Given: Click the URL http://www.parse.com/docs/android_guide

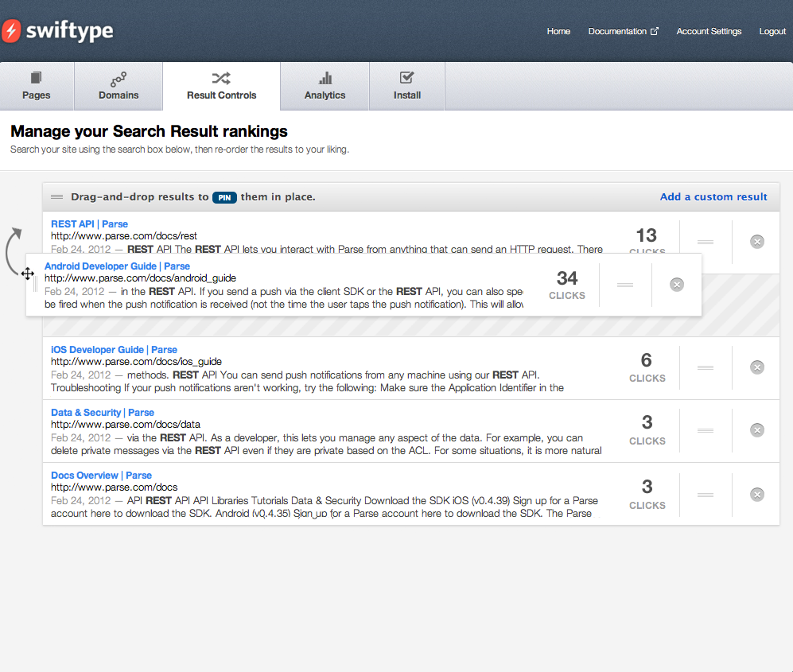Looking at the screenshot, I should (x=140, y=278).
